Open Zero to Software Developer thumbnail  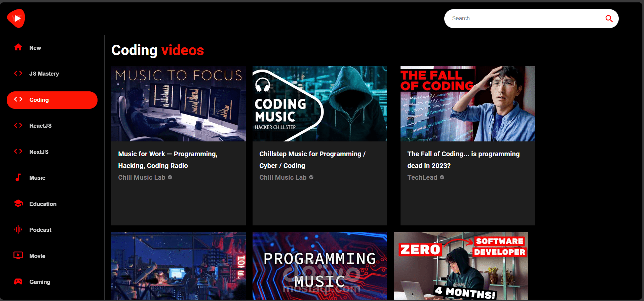pos(461,266)
